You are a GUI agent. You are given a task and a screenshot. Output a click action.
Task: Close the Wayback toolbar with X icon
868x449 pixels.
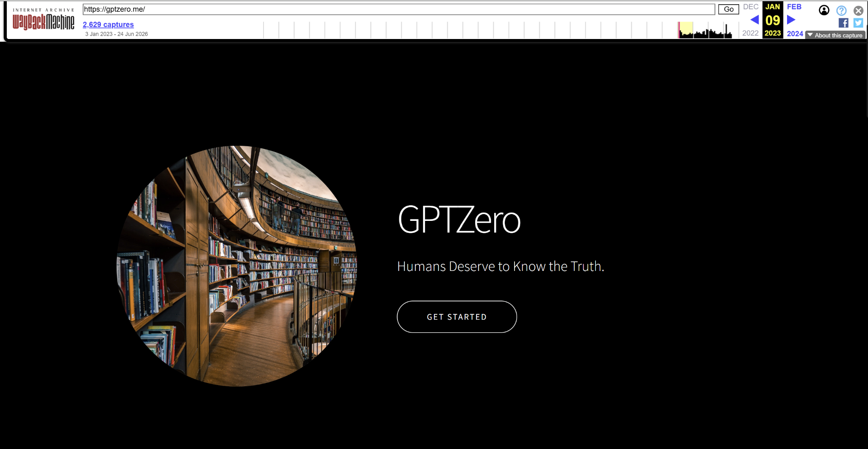pyautogui.click(x=858, y=11)
